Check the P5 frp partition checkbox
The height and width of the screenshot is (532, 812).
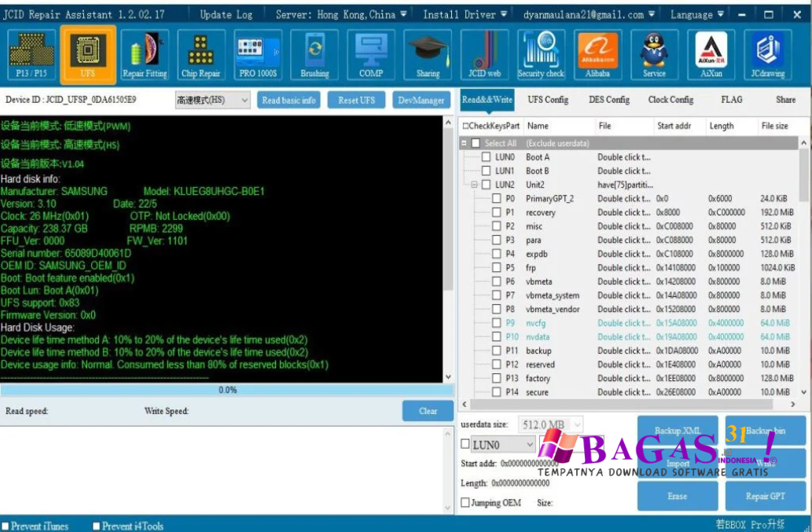pos(496,267)
